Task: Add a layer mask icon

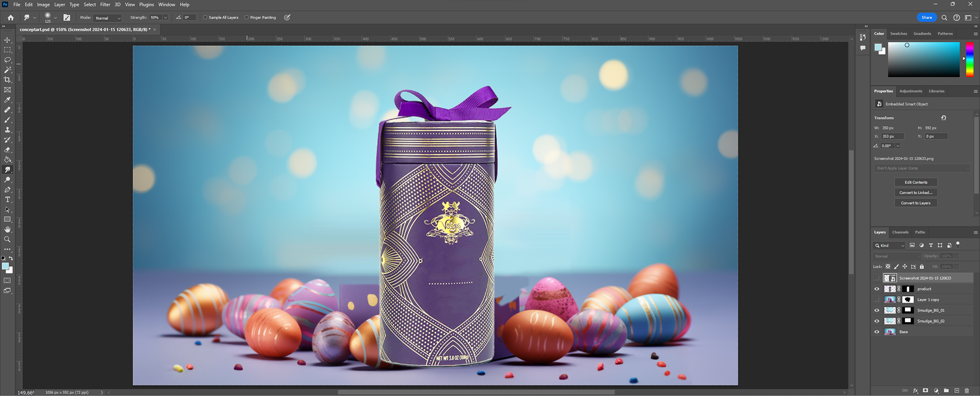Action: tap(925, 391)
